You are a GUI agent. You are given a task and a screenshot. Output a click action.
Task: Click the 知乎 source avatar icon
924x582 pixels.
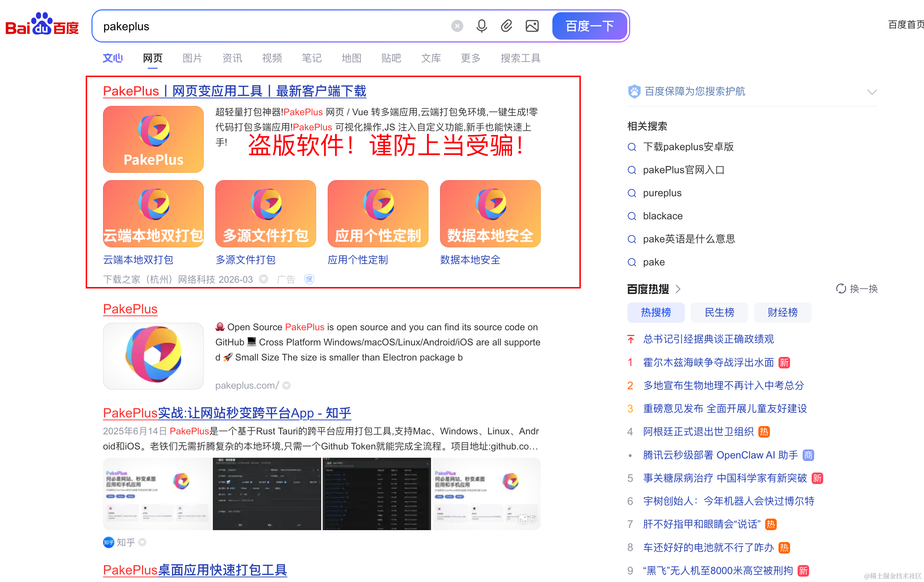(109, 542)
